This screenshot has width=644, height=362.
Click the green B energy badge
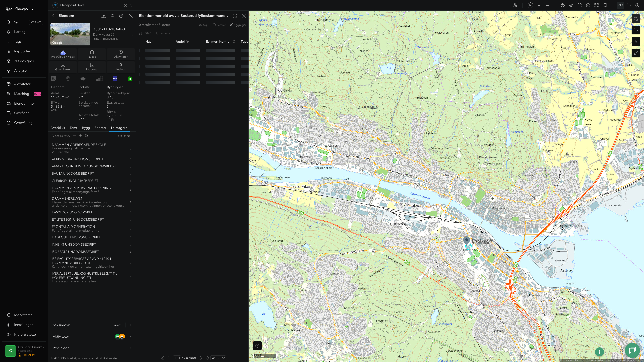click(130, 79)
